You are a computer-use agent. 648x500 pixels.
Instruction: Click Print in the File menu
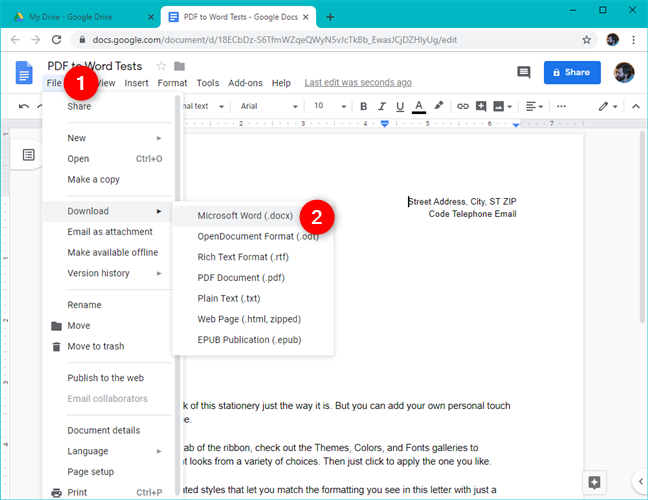pyautogui.click(x=107, y=492)
